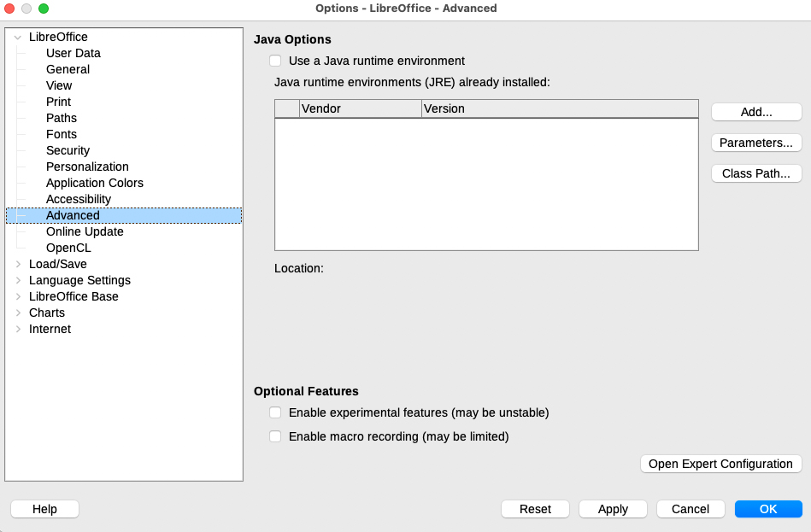This screenshot has width=811, height=532.
Task: Open Expert Configuration
Action: pyautogui.click(x=721, y=464)
